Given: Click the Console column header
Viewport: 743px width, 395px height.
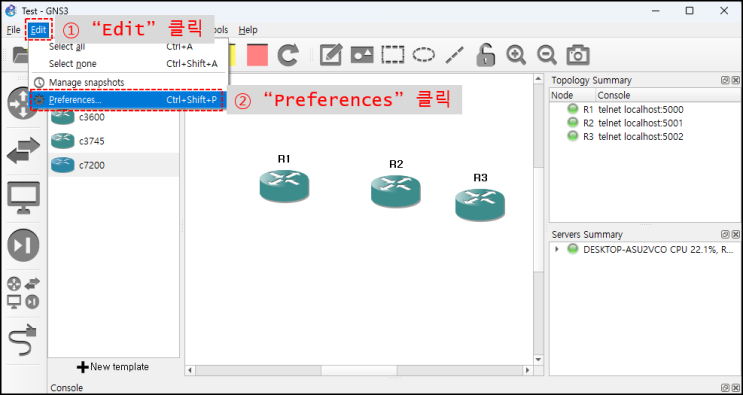Looking at the screenshot, I should tap(667, 95).
